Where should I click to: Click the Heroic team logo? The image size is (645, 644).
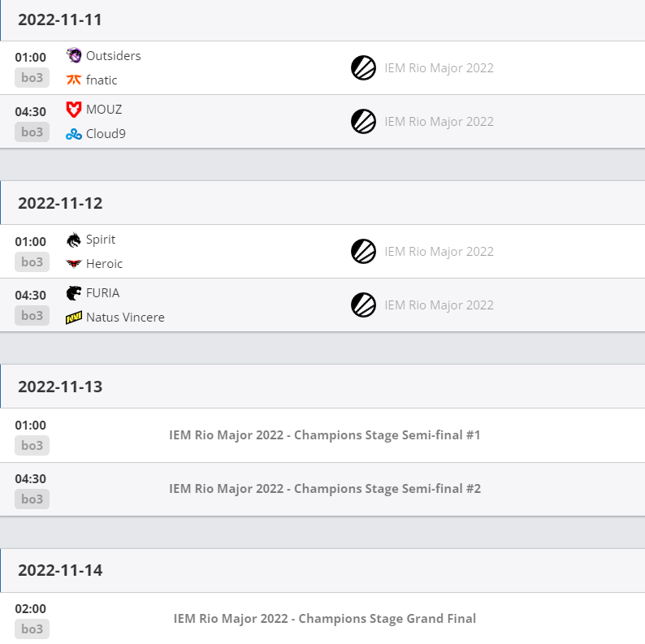[74, 264]
